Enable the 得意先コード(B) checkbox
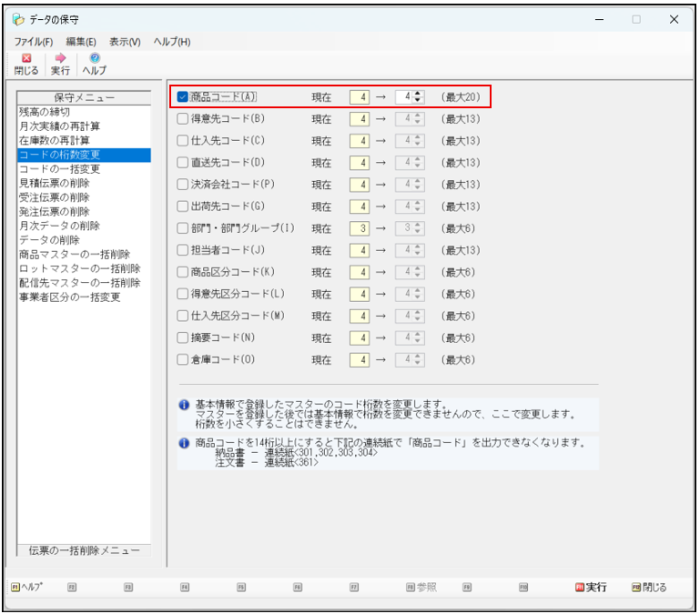This screenshot has height=614, width=700. point(182,118)
